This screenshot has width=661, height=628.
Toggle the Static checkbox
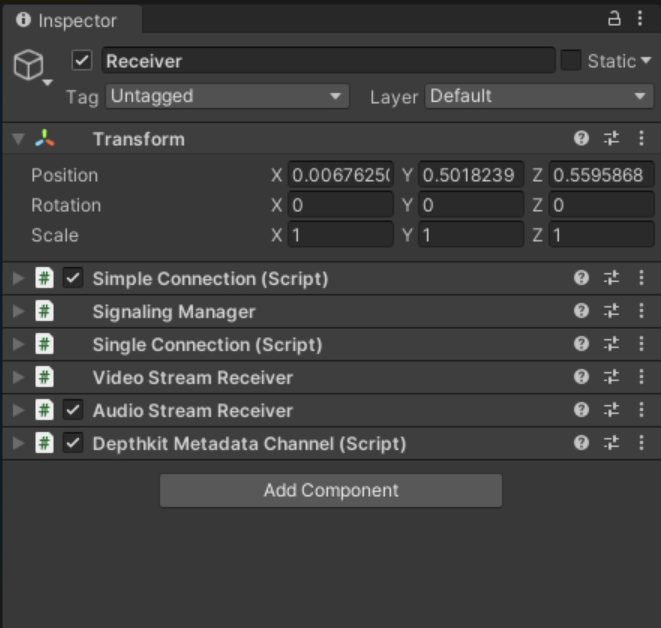570,61
